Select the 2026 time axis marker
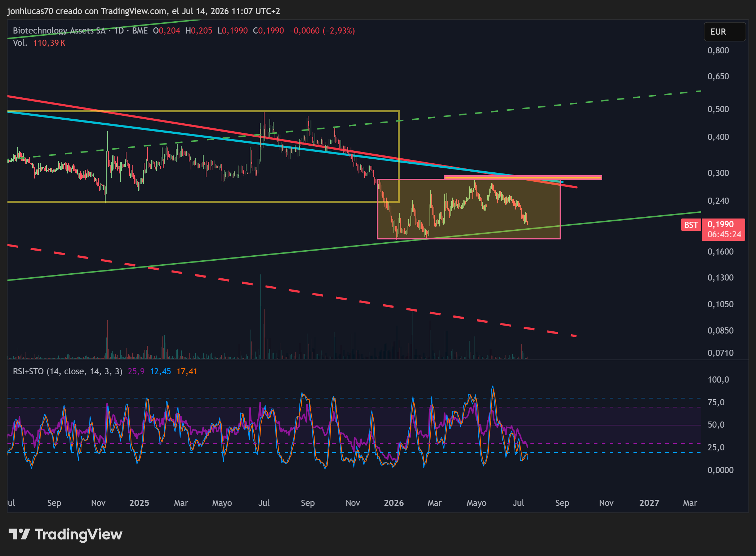Screen dimensions: 756x556 pyautogui.click(x=393, y=503)
